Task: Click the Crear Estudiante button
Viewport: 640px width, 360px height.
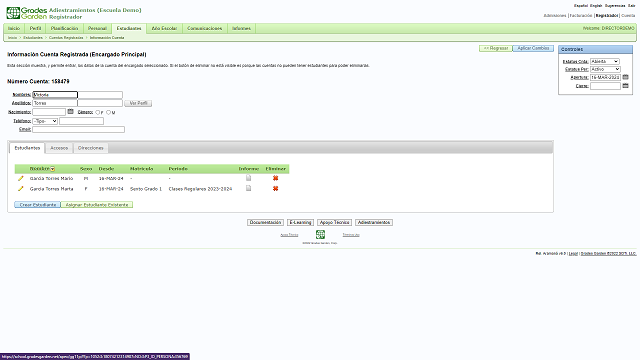Action: coord(38,204)
